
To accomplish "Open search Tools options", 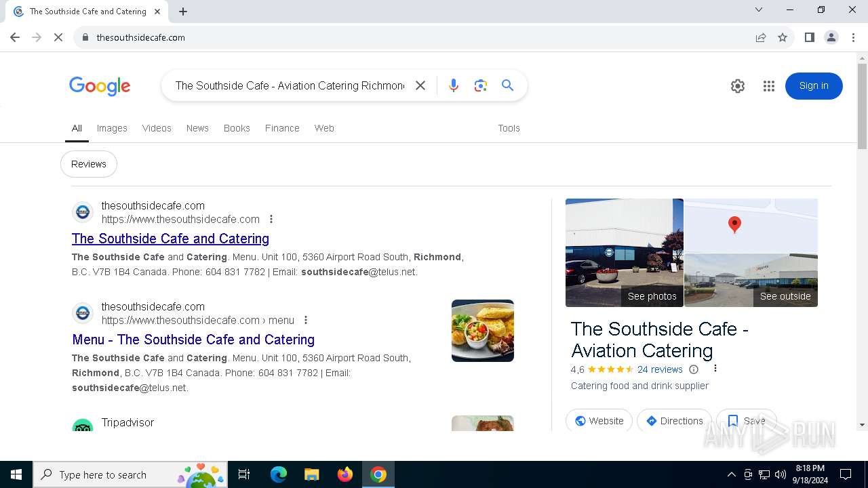I will click(509, 128).
